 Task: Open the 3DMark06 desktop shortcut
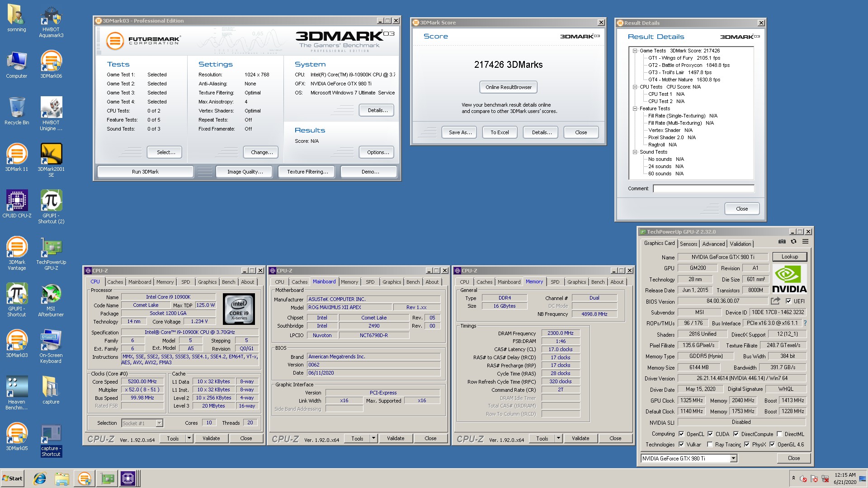pyautogui.click(x=51, y=64)
